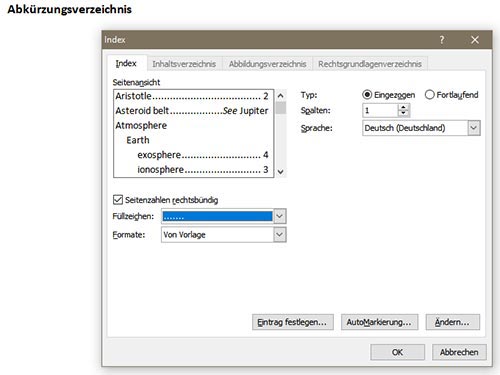Open the Sprache dropdown
Viewport: 500px width, 375px height.
point(474,128)
